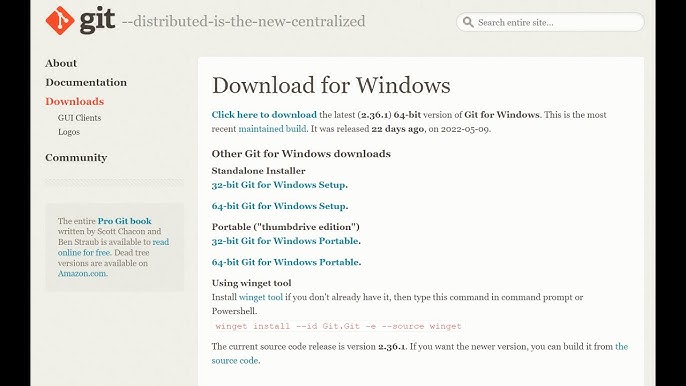The width and height of the screenshot is (686, 386).
Task: Open the Community page
Action: [x=76, y=158]
